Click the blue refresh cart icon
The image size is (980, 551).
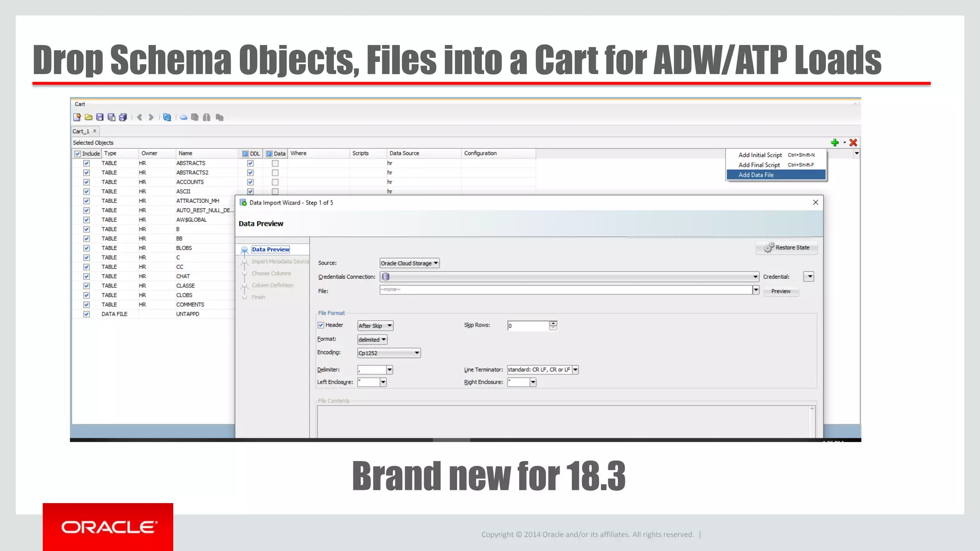pos(167,117)
